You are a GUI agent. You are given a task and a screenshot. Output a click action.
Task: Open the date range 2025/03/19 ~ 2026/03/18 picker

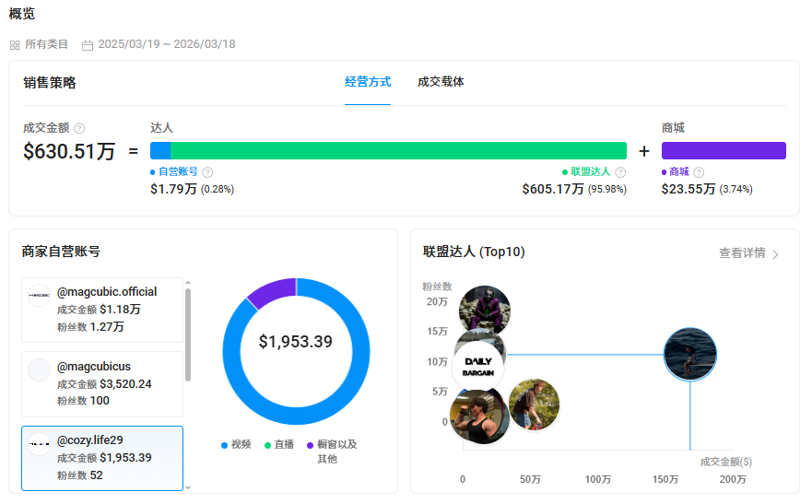[x=166, y=44]
